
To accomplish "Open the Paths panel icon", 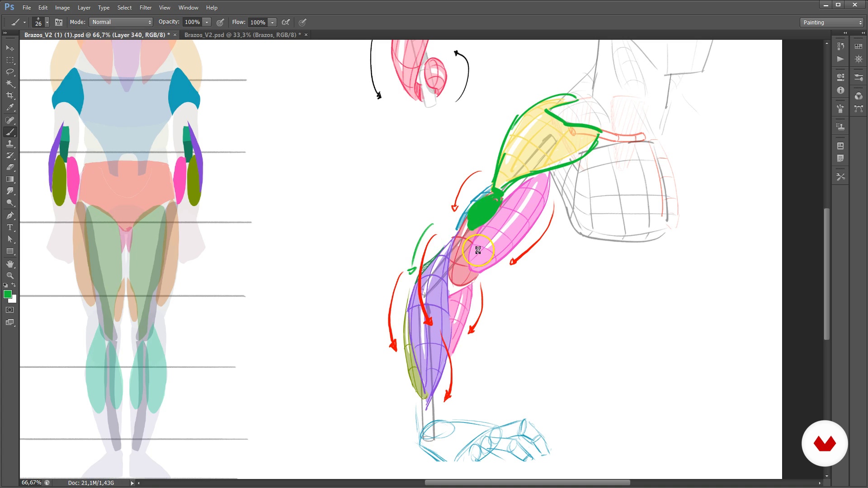I will tap(859, 109).
